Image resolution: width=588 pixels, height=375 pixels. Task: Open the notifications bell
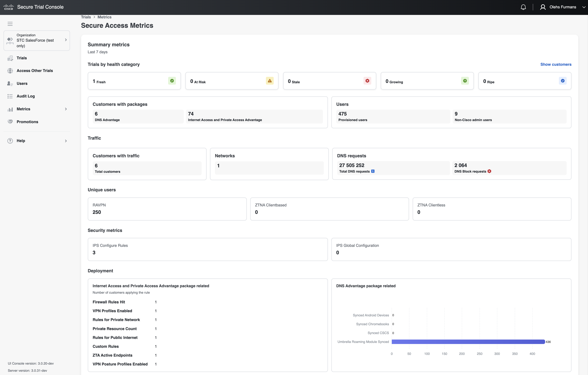point(523,7)
